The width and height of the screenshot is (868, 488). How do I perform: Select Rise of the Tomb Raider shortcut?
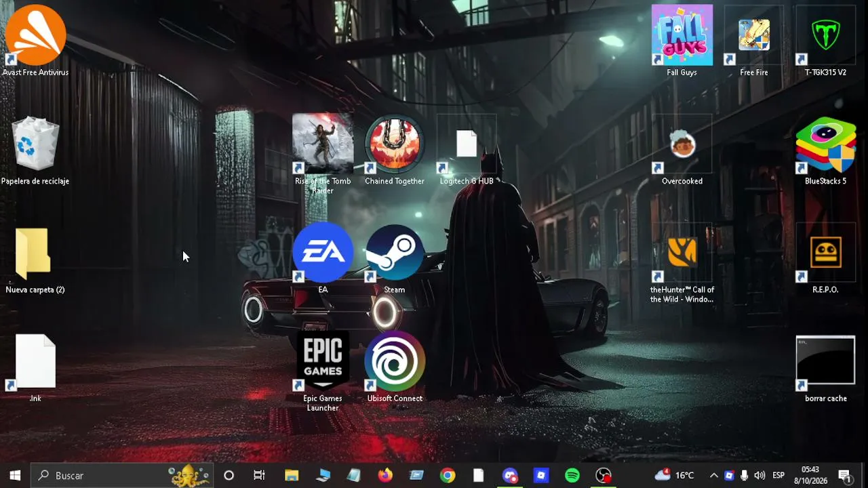(x=323, y=155)
